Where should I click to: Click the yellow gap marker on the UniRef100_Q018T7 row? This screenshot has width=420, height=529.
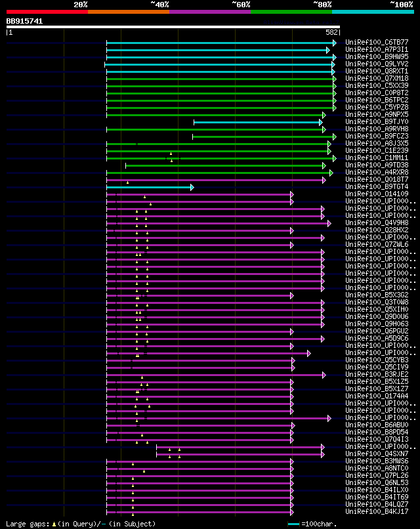click(127, 182)
